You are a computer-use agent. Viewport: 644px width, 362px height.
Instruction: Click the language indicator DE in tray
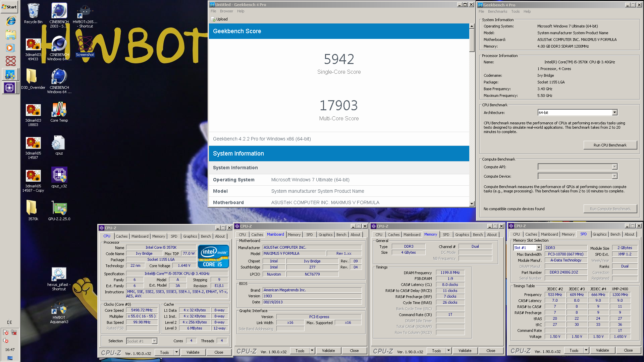pos(9,322)
